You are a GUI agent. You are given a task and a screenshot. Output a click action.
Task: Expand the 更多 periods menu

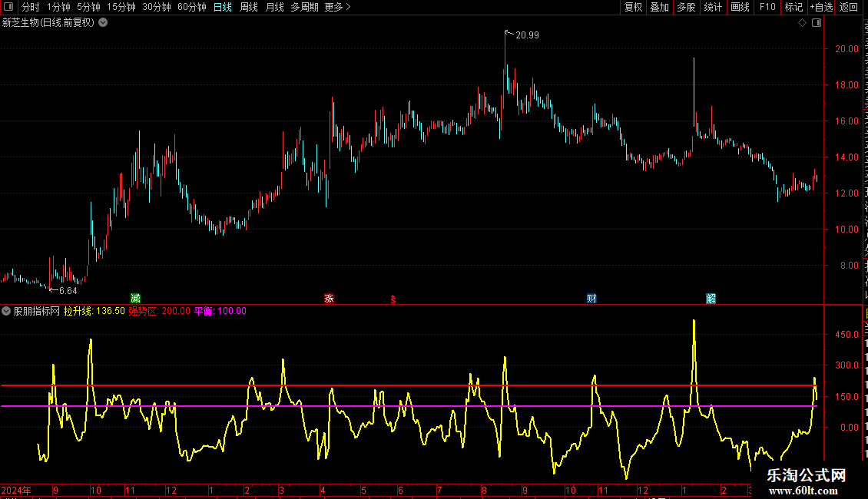pos(337,7)
